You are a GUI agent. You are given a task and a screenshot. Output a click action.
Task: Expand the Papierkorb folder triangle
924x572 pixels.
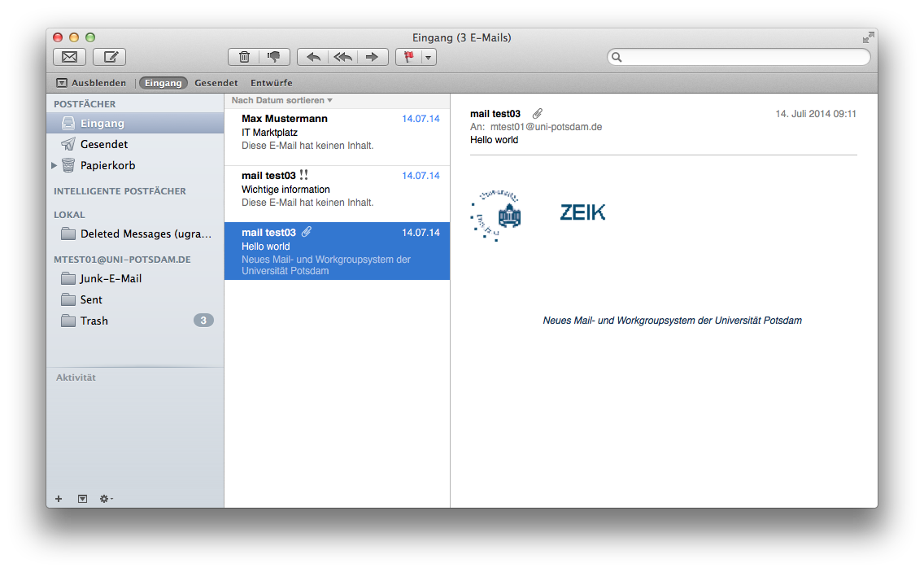tap(54, 165)
